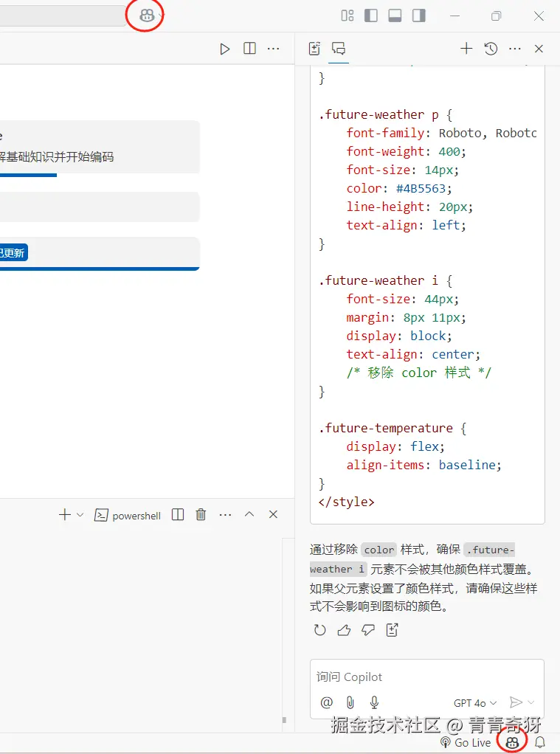Click the display: block line
This screenshot has height=754, width=560.
pyautogui.click(x=399, y=336)
